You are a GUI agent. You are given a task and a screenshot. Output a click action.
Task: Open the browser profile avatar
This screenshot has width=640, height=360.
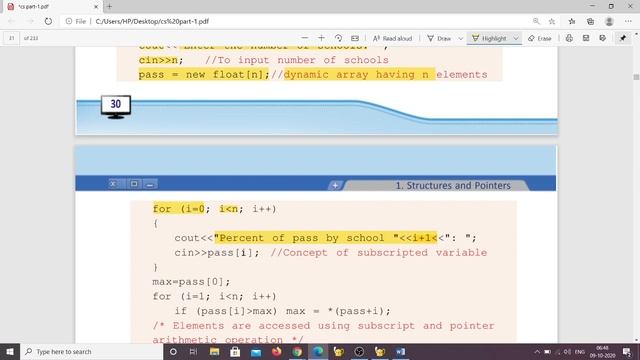(609, 21)
